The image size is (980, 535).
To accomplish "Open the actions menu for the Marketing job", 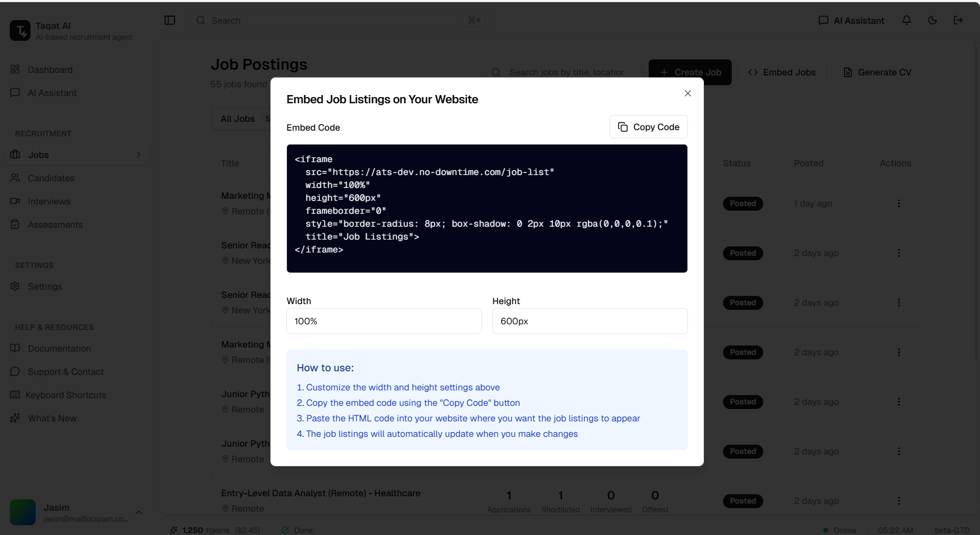I will coord(899,203).
